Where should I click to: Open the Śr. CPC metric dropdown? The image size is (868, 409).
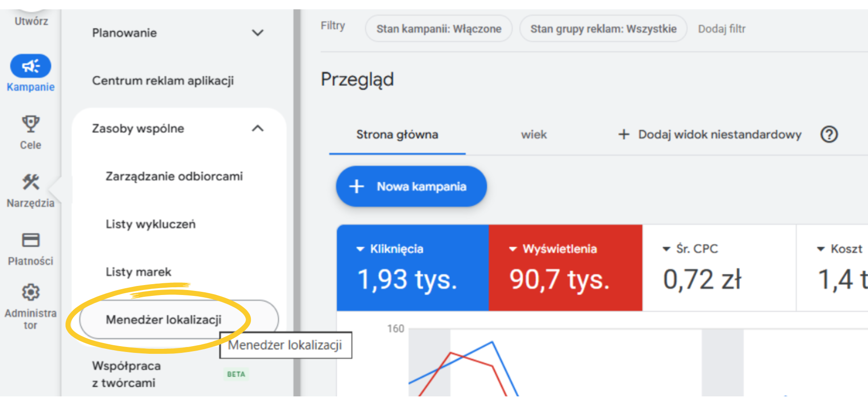666,249
